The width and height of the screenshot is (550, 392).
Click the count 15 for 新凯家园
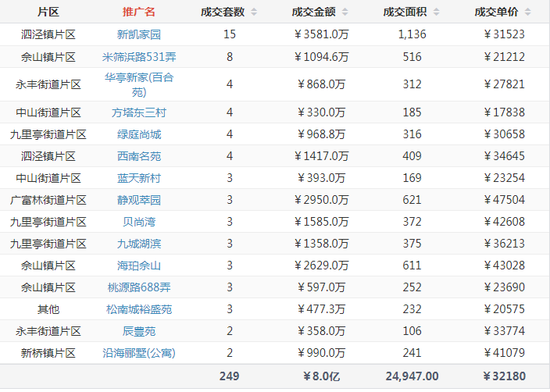pyautogui.click(x=230, y=34)
